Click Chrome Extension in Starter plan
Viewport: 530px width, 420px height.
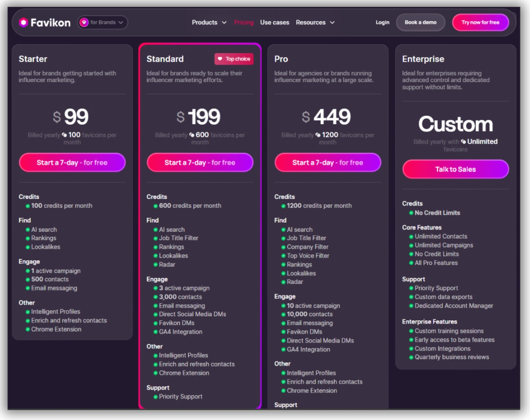56,329
